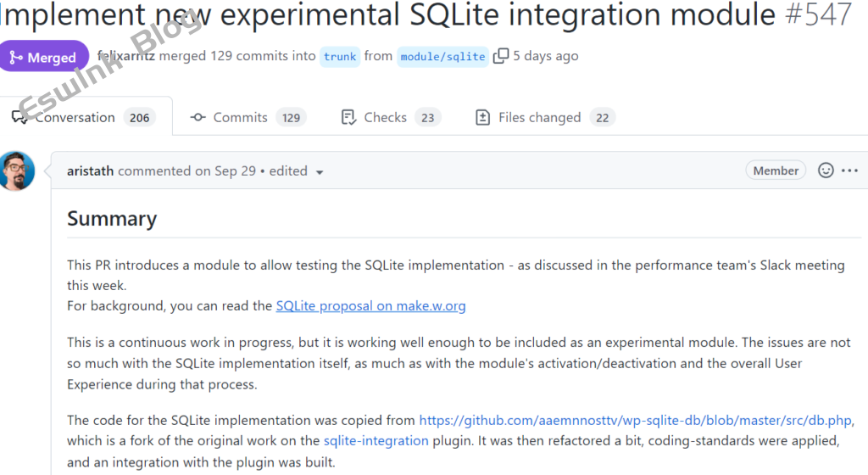Open the SQLite proposal on make.w.org link
This screenshot has height=475, width=868.
tap(370, 305)
